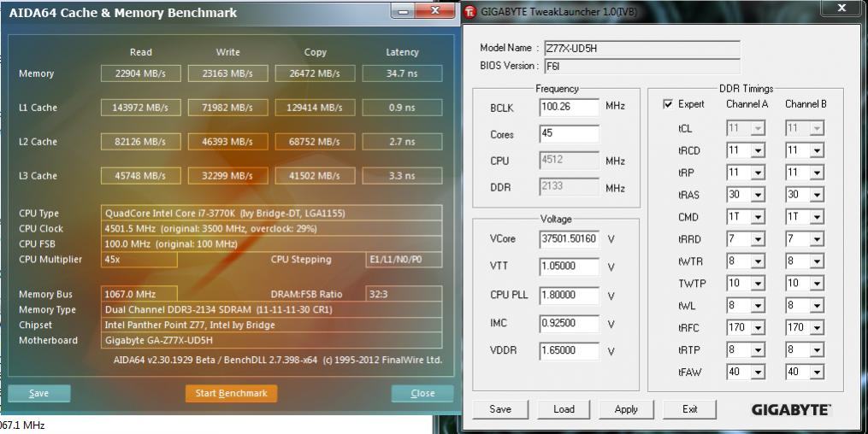
Task: Click the BIOS Version field F6I
Action: click(x=642, y=66)
